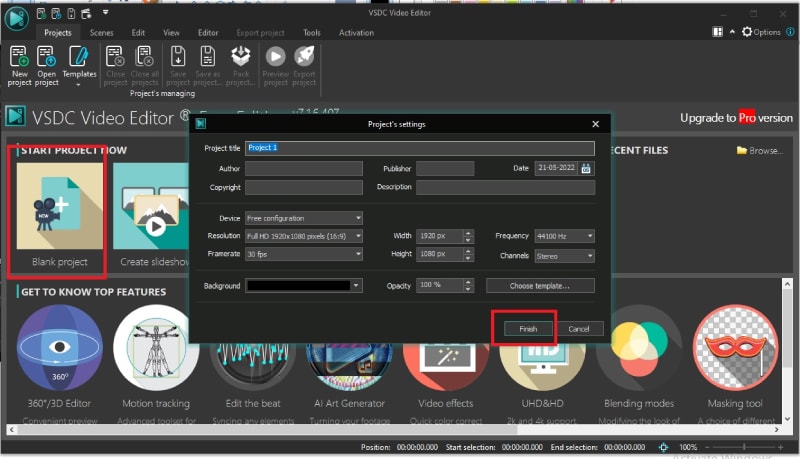Click the fit-to-screen icon in status bar
This screenshot has height=459, width=800.
663,447
